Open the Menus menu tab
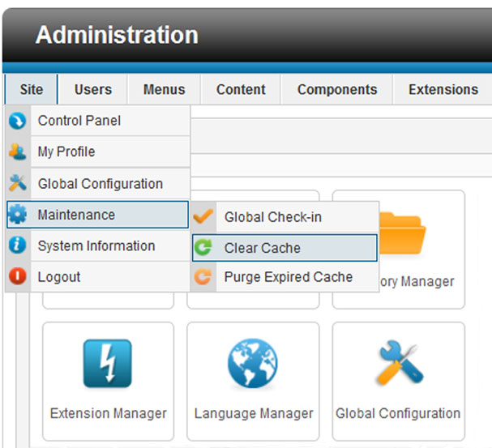The height and width of the screenshot is (448, 492). coord(164,89)
